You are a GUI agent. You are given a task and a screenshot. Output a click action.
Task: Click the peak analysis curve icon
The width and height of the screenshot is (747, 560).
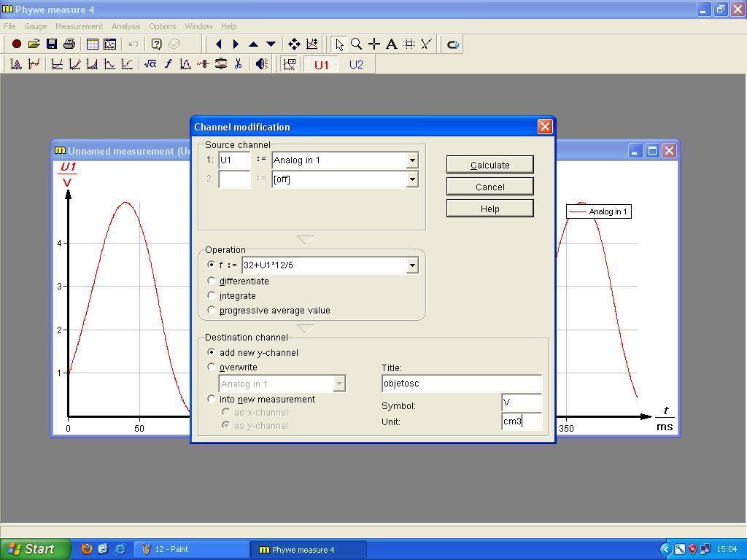point(16,64)
